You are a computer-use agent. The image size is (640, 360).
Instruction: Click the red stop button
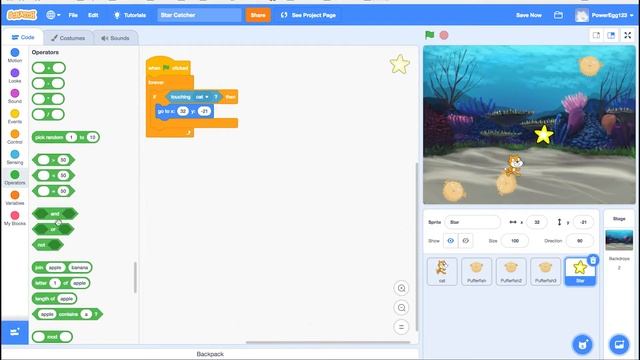coord(444,35)
